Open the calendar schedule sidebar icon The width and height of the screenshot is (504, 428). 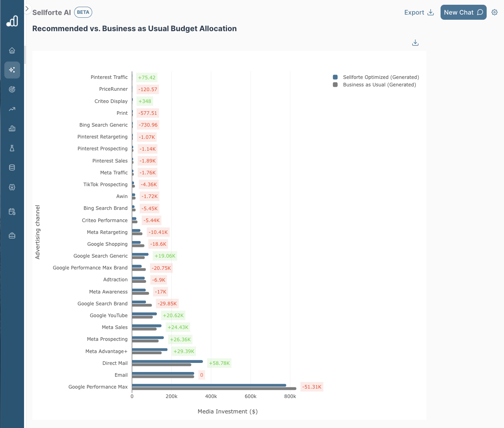point(12,212)
